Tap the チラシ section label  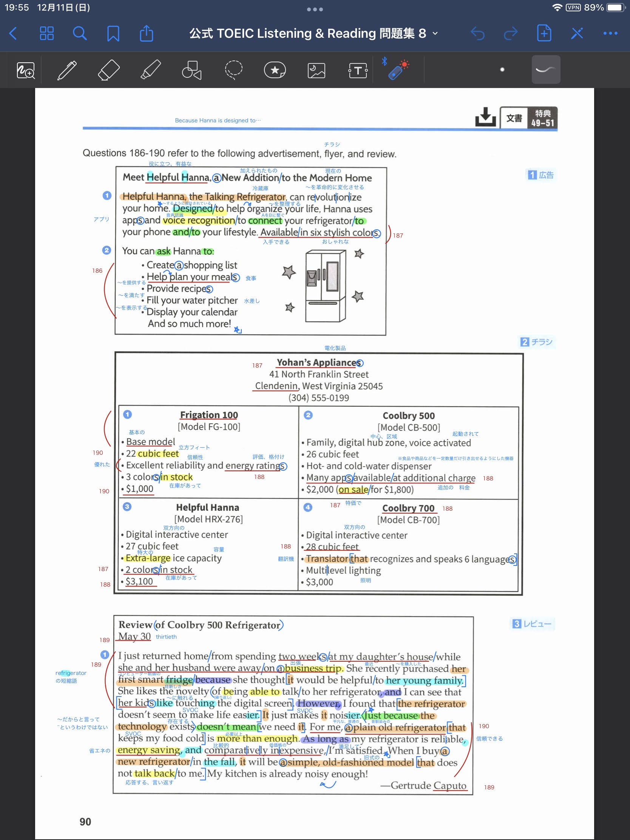tap(537, 342)
